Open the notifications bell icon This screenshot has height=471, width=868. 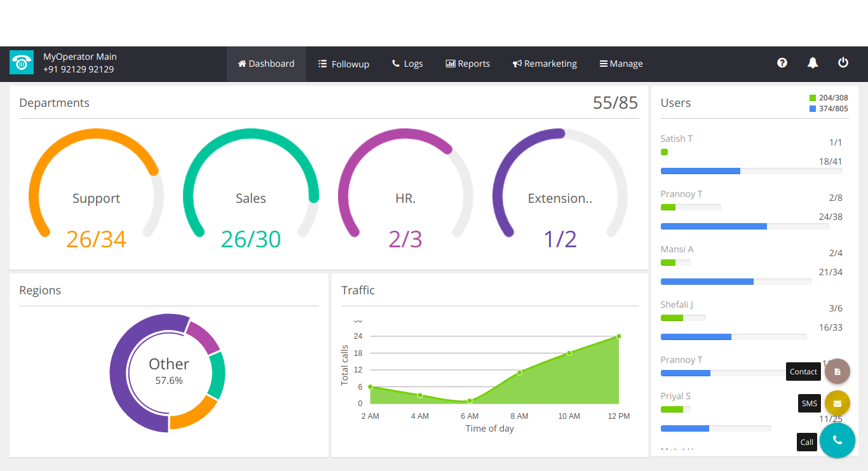[x=813, y=63]
